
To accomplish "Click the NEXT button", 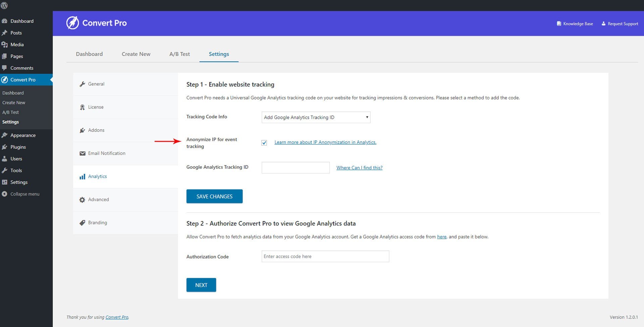I will [201, 285].
